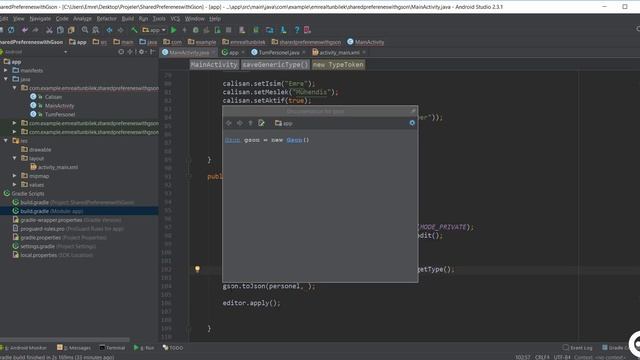Switch to the app gradle editor tab
Viewport: 640px width, 360px height.
point(233,52)
